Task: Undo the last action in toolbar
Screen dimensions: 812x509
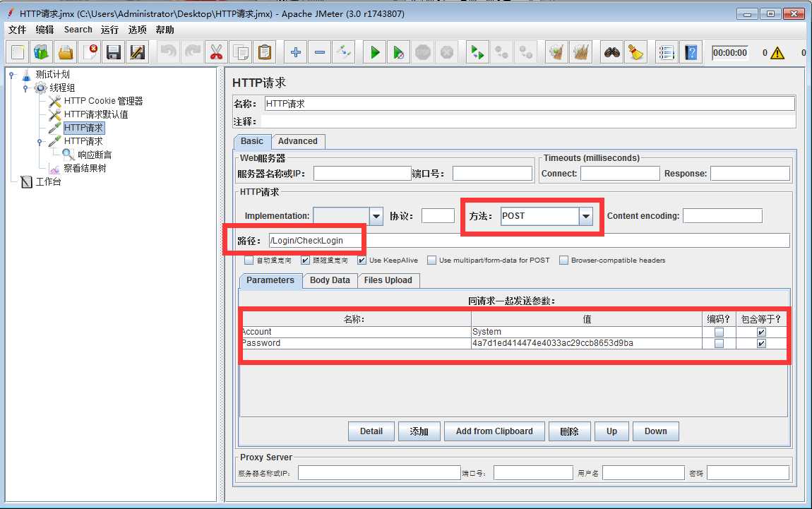Action: point(168,52)
